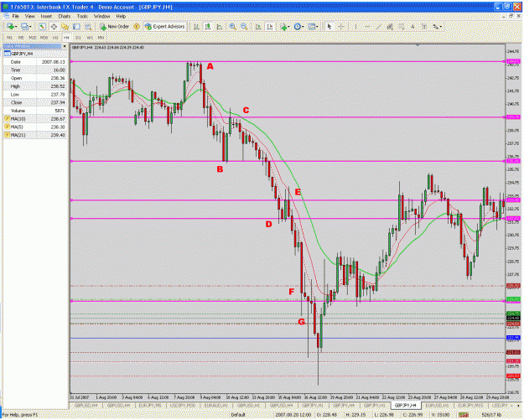Screen dimensions: 524x420
Task: Toggle chart shift icon
Action: click(x=270, y=27)
